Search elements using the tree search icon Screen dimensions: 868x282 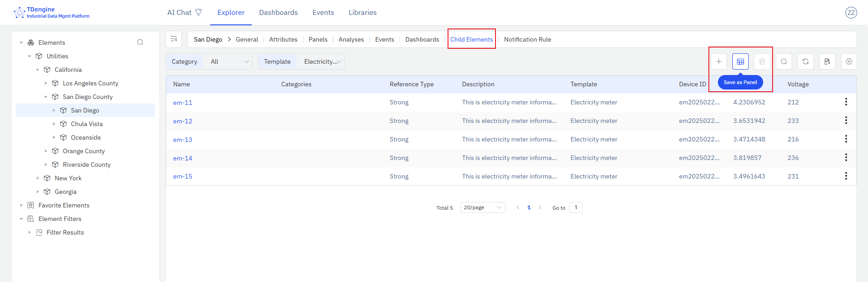coord(140,42)
